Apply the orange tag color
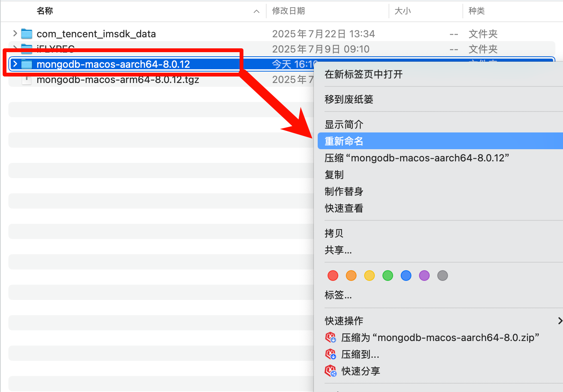This screenshot has height=392, width=563. click(x=351, y=276)
